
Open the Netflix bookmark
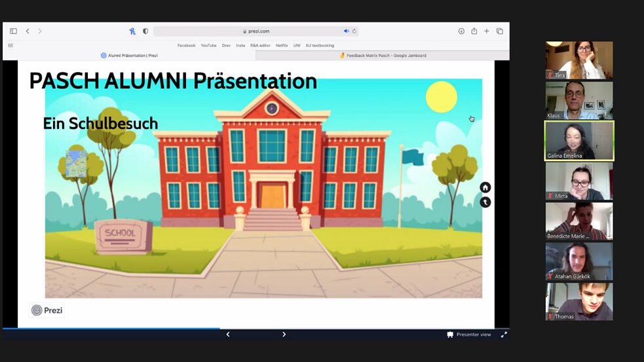(x=282, y=45)
